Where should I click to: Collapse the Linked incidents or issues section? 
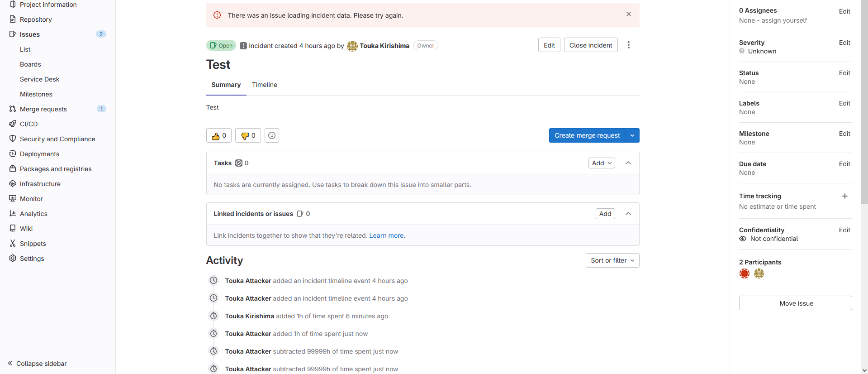[x=628, y=214]
